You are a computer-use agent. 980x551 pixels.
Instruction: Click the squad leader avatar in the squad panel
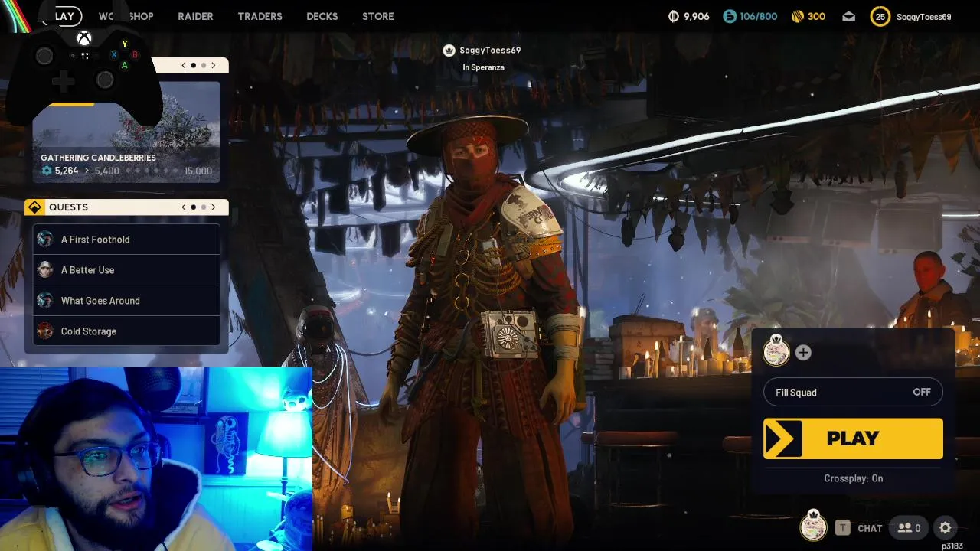click(776, 351)
